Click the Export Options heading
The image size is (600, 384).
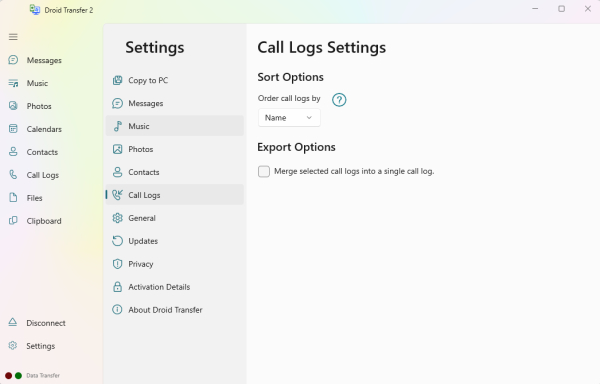tap(296, 147)
